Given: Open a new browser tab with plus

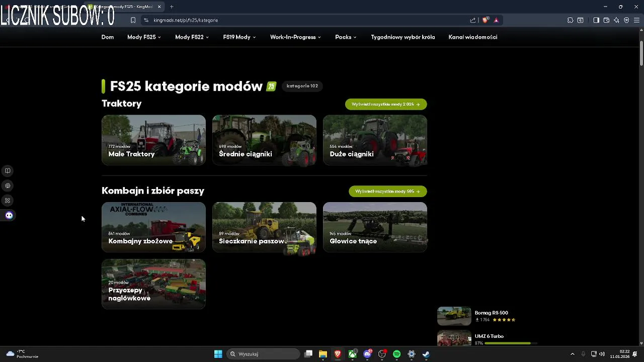Looking at the screenshot, I should click(x=172, y=7).
